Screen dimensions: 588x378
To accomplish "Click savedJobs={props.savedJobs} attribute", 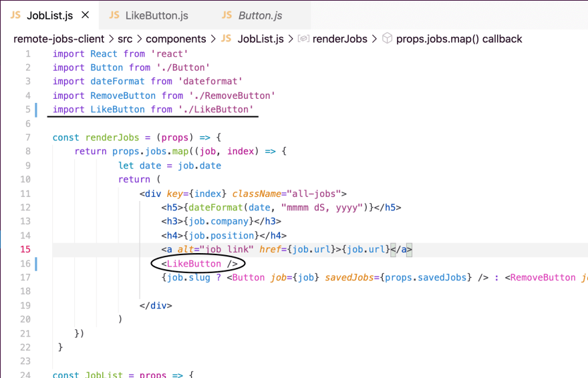I will pyautogui.click(x=398, y=278).
